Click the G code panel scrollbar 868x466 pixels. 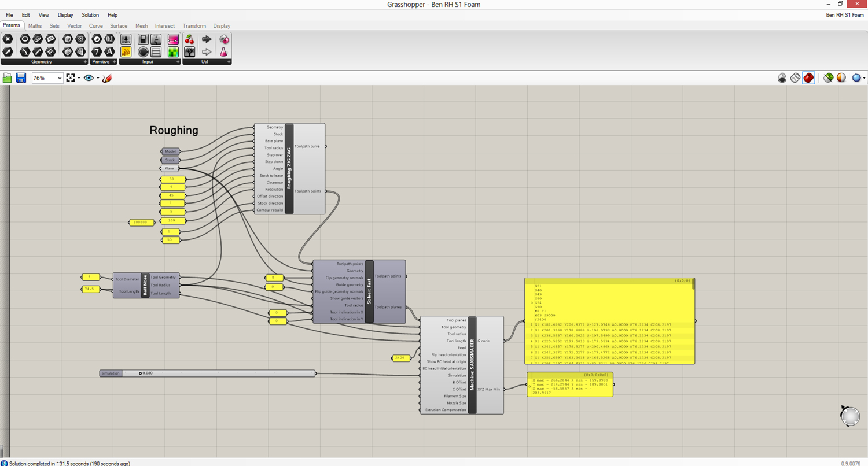tap(693, 283)
